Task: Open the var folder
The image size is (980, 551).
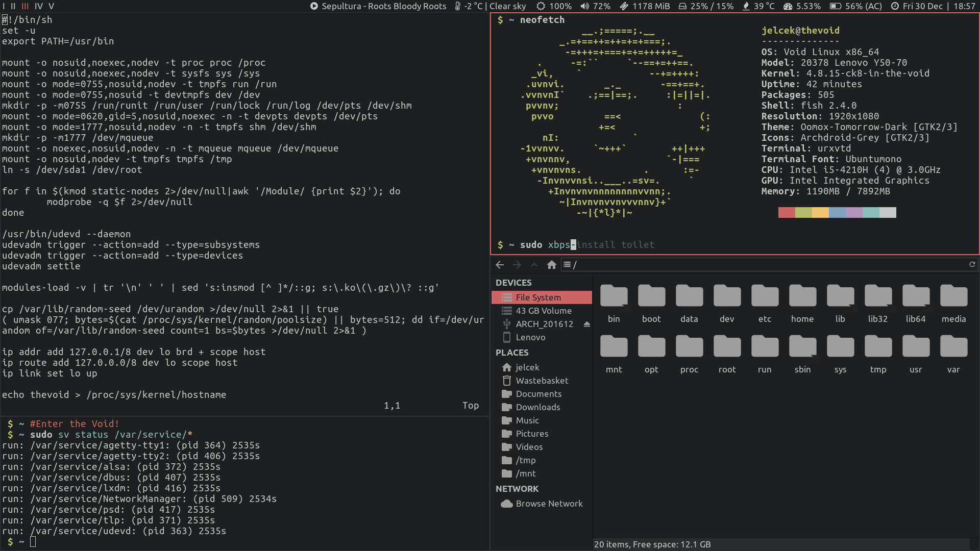Action: coord(953,355)
